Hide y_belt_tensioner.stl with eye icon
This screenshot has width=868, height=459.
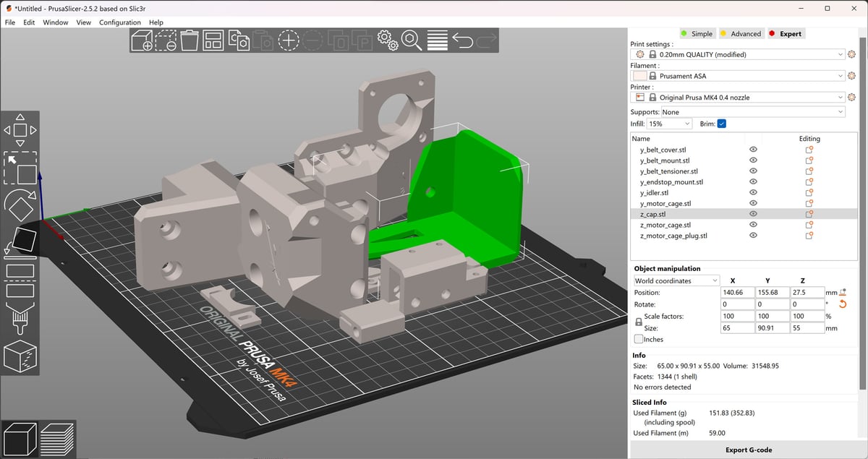pos(753,171)
